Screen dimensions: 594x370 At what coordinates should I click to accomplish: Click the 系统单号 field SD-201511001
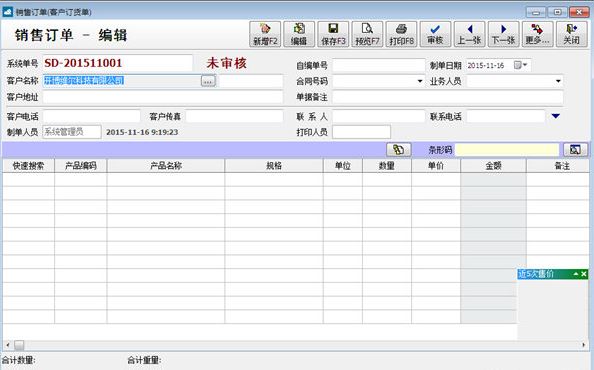click(118, 63)
